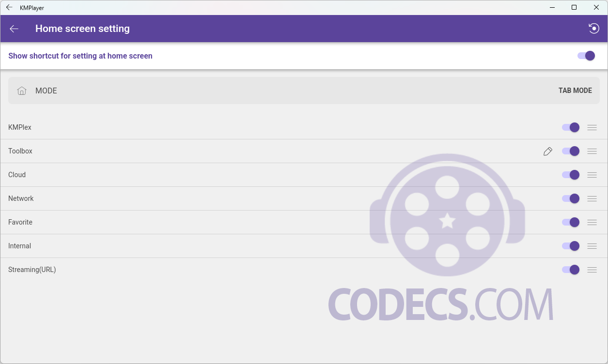This screenshot has width=608, height=364.
Task: Click the Streaming(URL) reorder handle
Action: (592, 270)
